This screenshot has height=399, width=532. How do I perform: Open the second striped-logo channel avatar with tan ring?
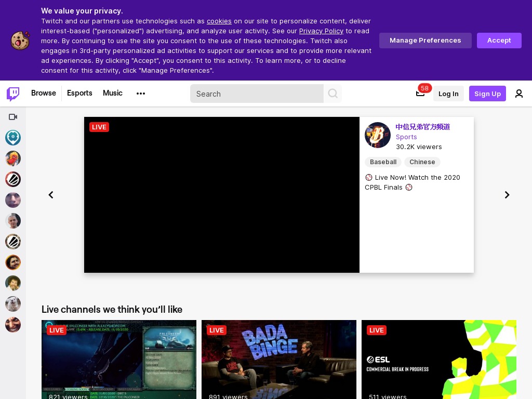point(13,242)
